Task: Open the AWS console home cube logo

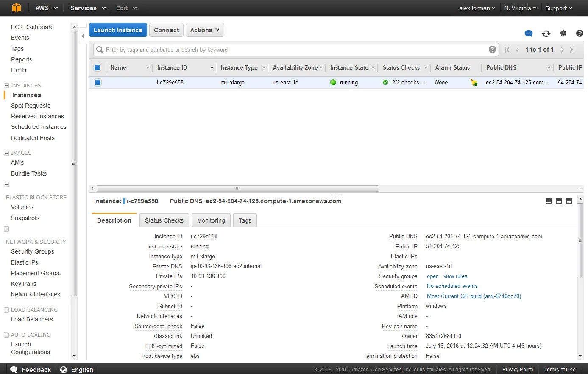Action: point(16,8)
